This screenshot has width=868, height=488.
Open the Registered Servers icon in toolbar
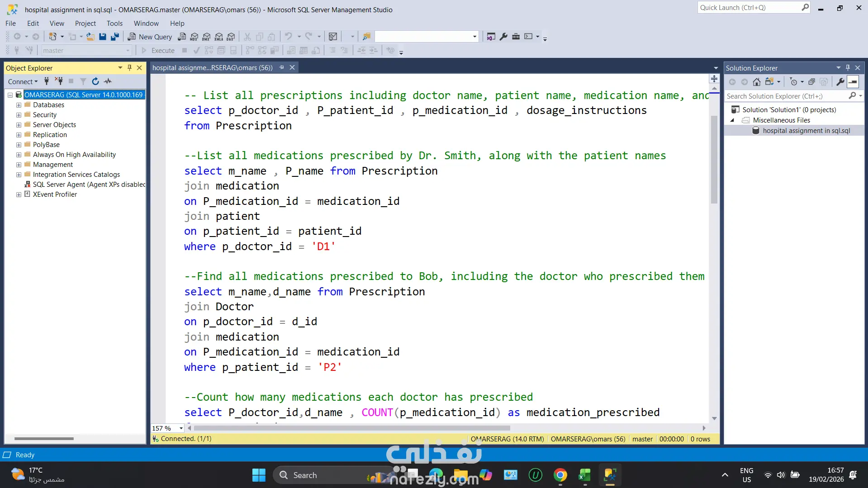491,37
